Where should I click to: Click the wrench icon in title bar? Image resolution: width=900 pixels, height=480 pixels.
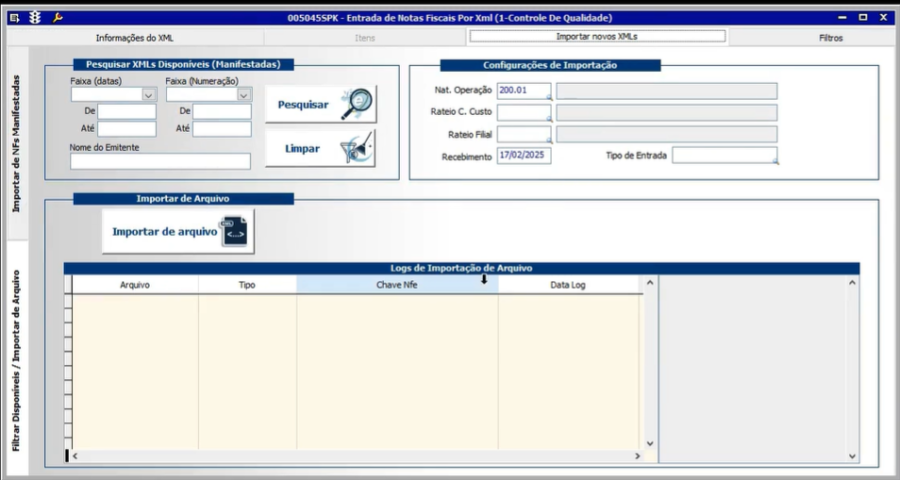pos(57,18)
